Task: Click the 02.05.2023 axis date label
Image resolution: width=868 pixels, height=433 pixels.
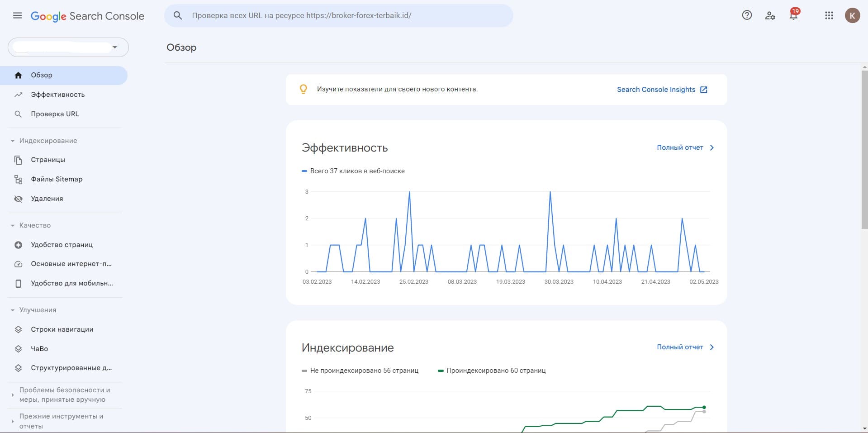Action: [704, 281]
